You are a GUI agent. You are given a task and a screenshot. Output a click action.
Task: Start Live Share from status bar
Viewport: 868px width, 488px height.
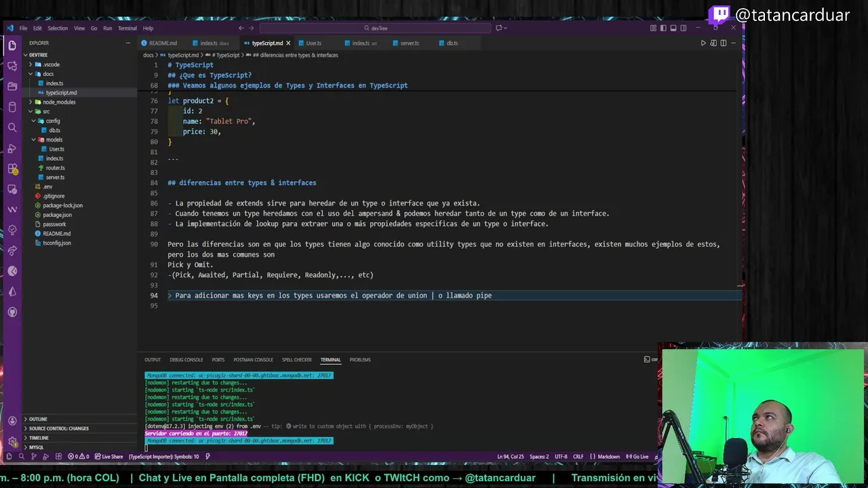(109, 456)
